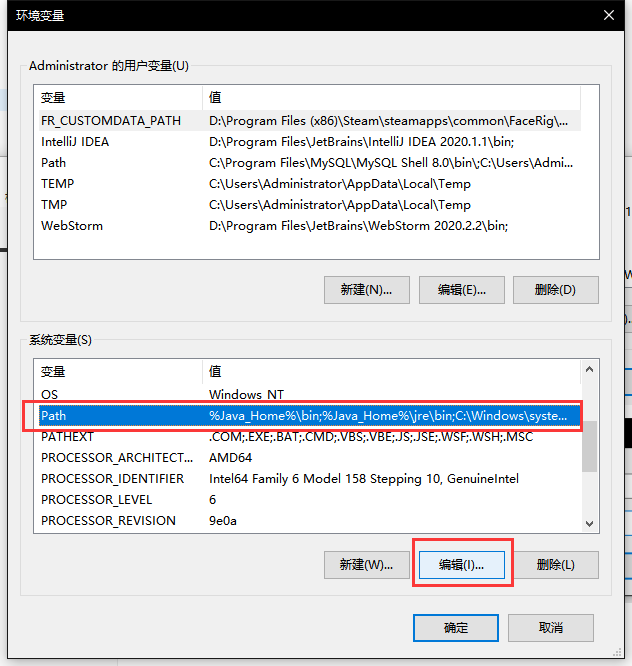The width and height of the screenshot is (632, 666).
Task: Click 编辑(E) button for user variables
Action: 461,290
